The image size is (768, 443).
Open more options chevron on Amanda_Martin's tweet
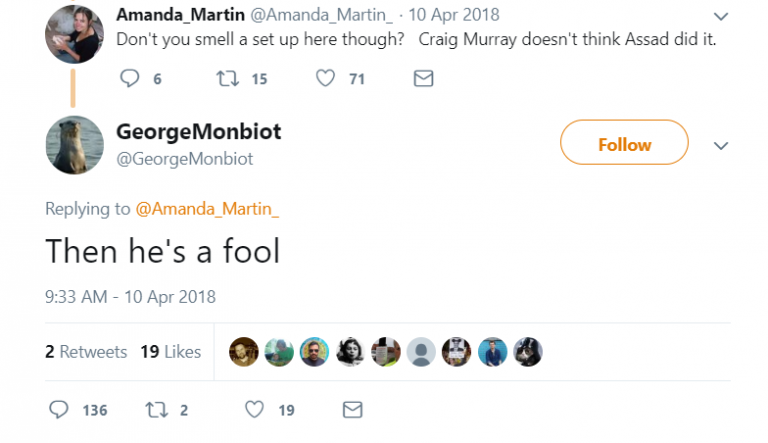pyautogui.click(x=719, y=16)
